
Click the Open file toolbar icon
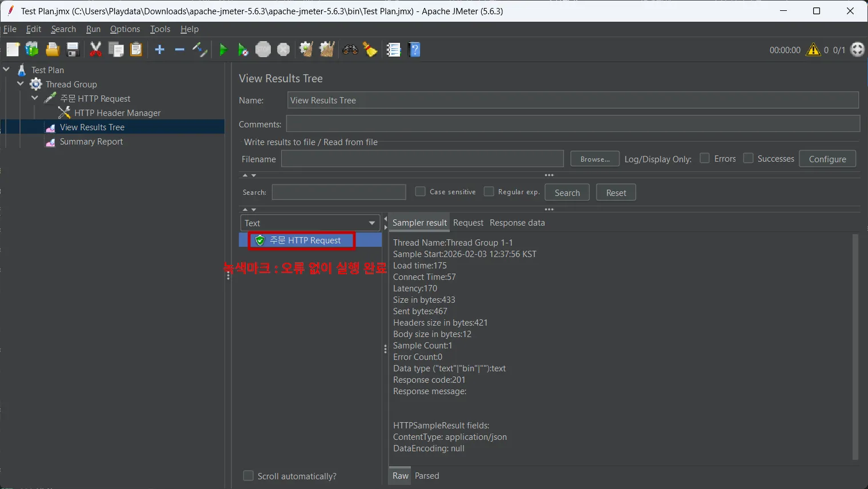[x=53, y=50]
